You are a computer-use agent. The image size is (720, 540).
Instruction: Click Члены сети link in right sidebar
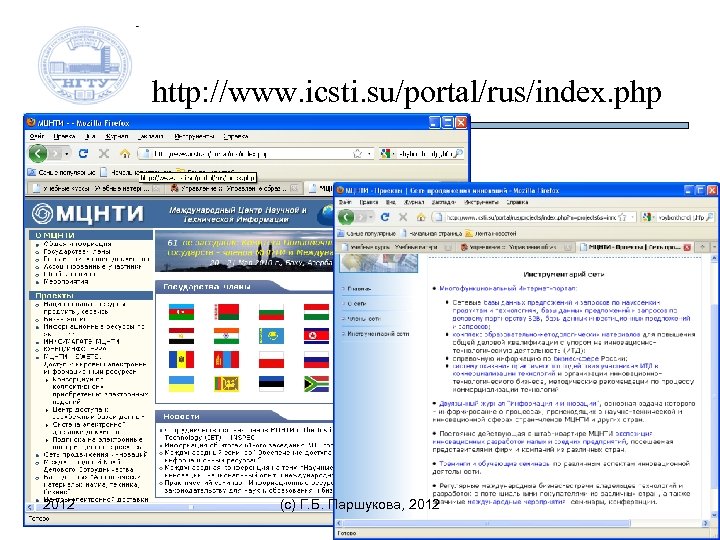pos(364,319)
